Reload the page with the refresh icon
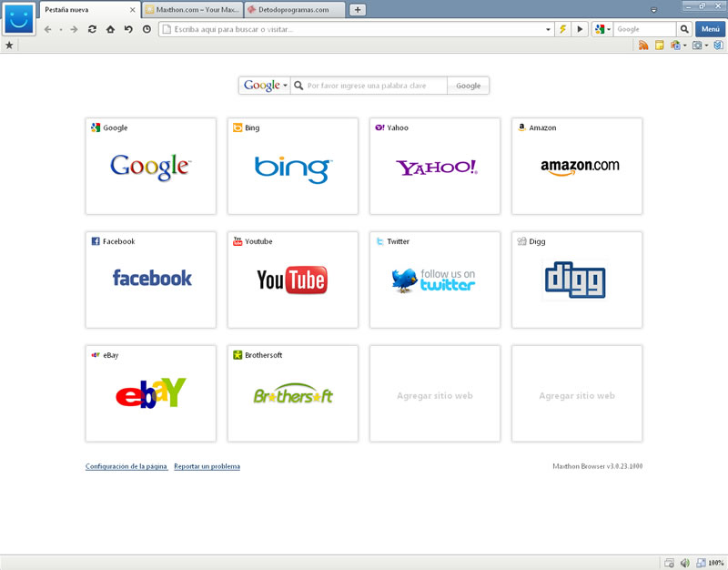Image resolution: width=728 pixels, height=570 pixels. (93, 29)
